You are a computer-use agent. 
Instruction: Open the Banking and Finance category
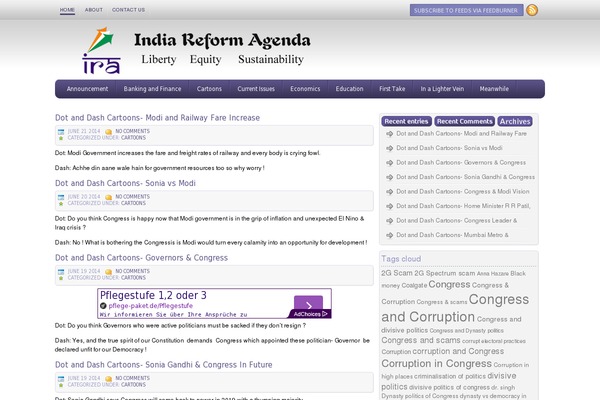(152, 89)
